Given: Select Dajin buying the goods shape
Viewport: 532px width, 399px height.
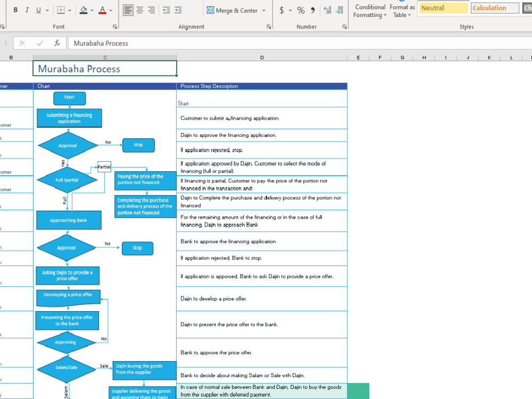Looking at the screenshot, I should click(x=145, y=370).
